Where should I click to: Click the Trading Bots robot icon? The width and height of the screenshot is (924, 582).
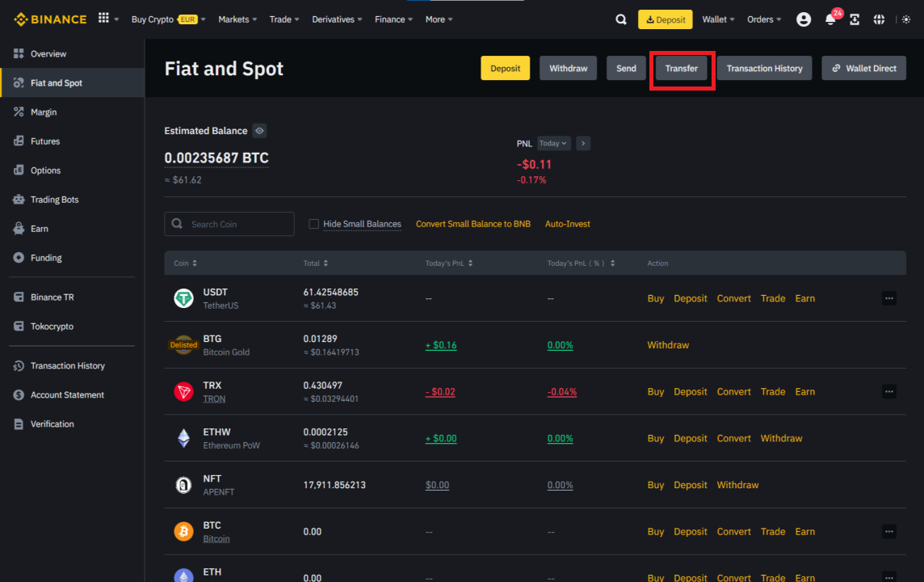19,200
